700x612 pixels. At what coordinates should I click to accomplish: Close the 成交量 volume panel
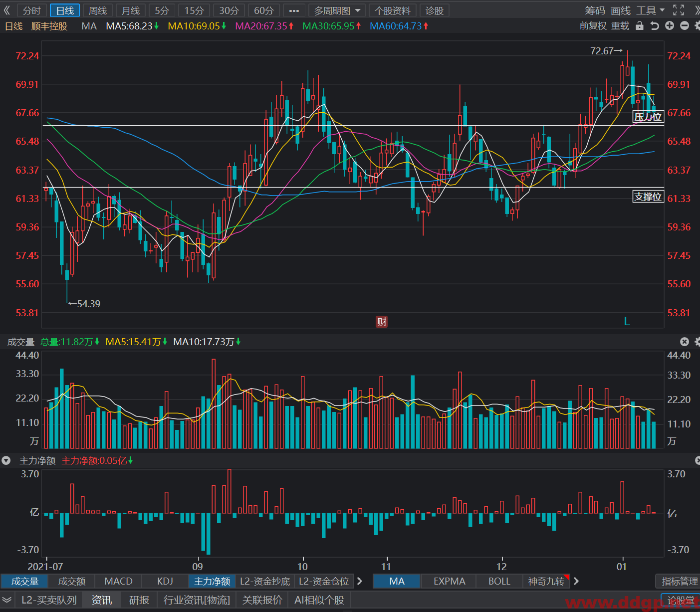(x=685, y=342)
